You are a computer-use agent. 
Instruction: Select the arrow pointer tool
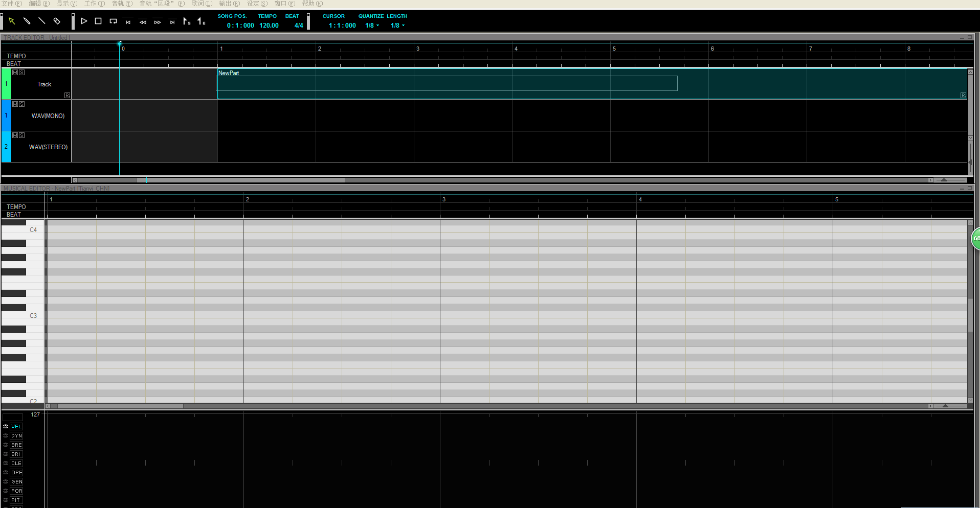click(x=12, y=21)
